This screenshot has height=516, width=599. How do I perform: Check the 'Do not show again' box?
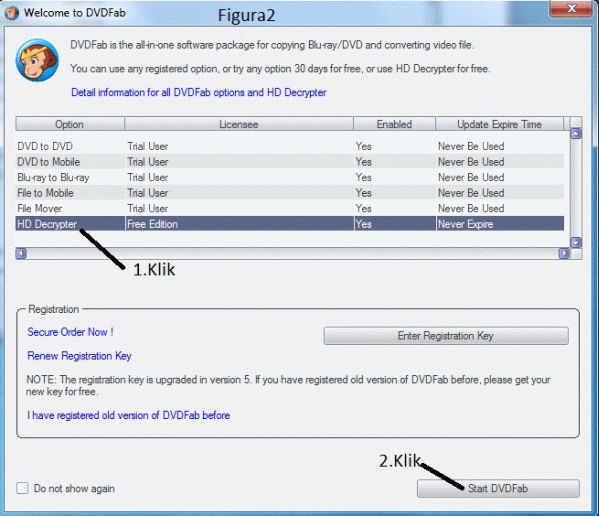22,488
